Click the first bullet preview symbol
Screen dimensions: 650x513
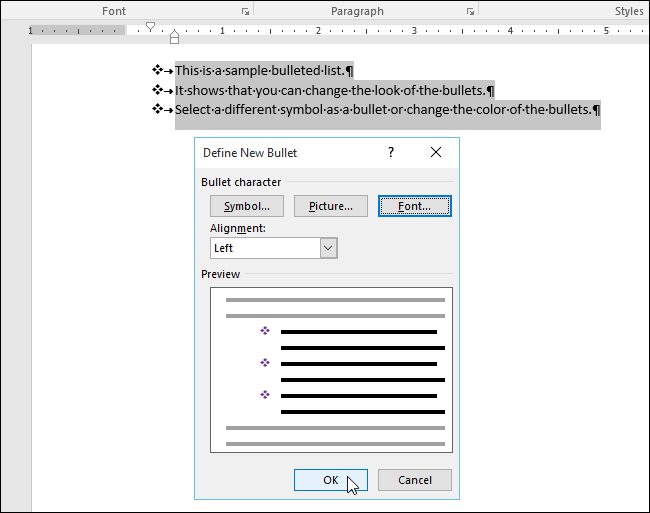(265, 331)
